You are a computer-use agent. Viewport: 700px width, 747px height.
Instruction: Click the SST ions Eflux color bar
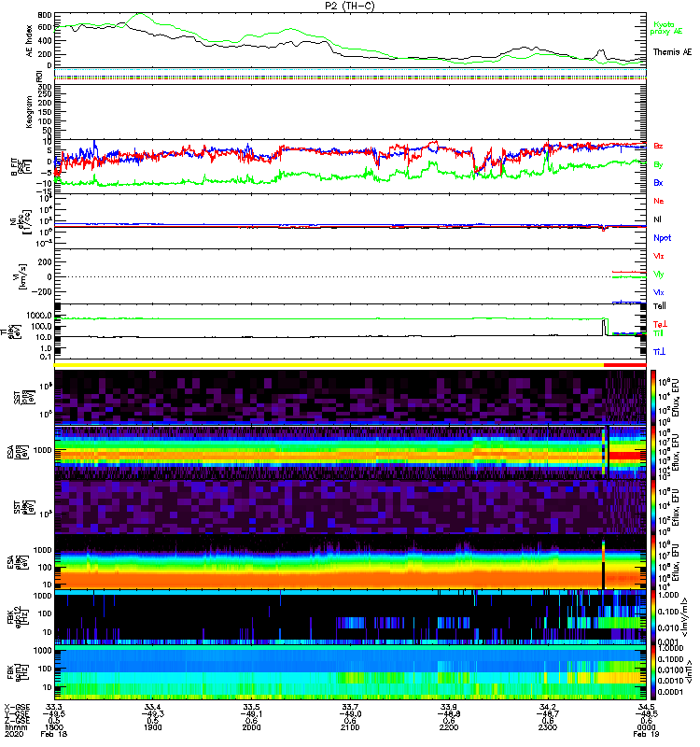point(653,396)
